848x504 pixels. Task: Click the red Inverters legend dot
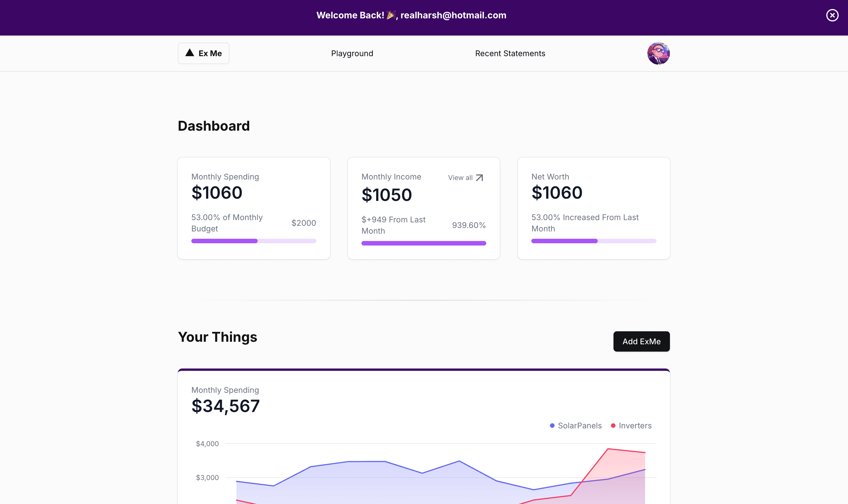tap(613, 425)
